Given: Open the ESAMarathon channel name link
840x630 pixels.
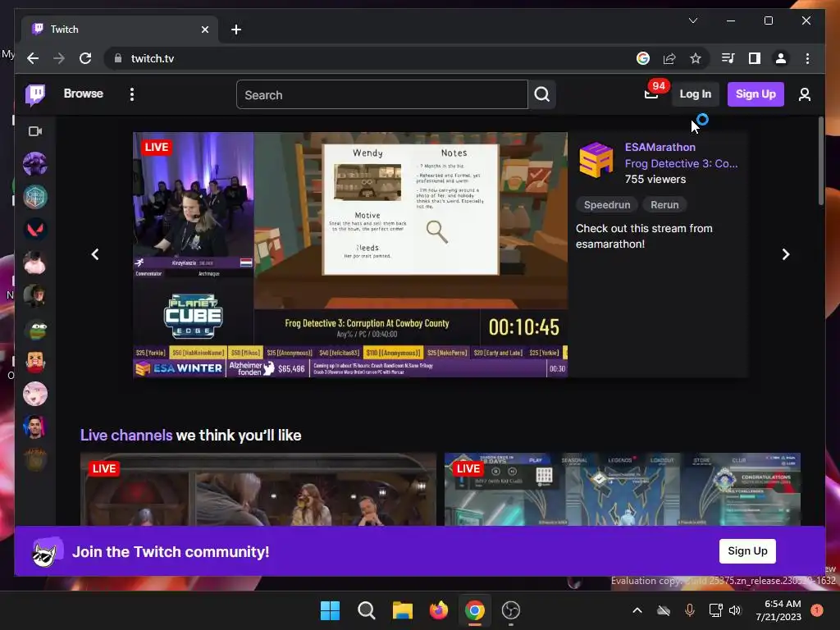Looking at the screenshot, I should (660, 148).
